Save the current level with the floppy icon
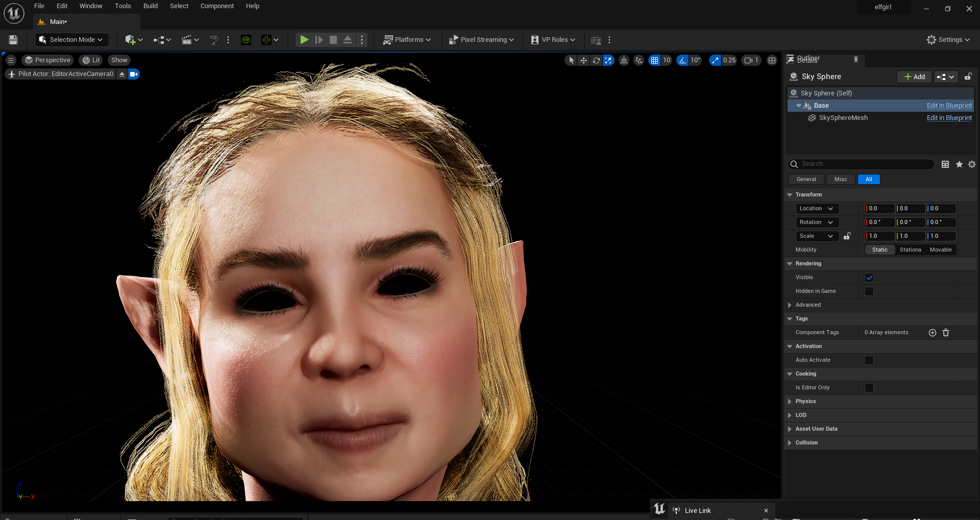This screenshot has width=980, height=520. [x=13, y=40]
